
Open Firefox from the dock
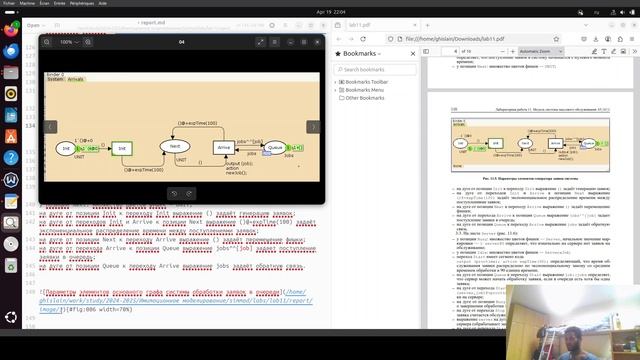tap(11, 30)
